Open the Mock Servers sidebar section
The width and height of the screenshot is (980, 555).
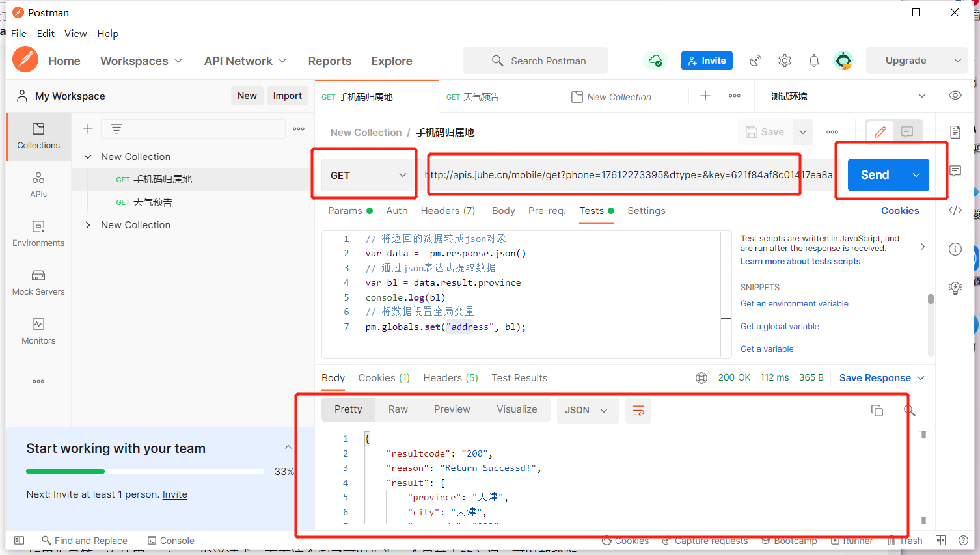point(38,282)
